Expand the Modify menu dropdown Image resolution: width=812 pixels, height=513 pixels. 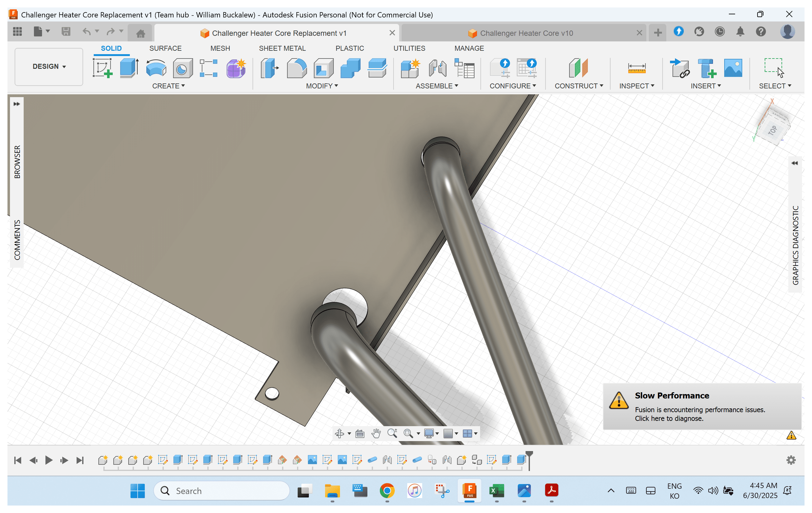coord(322,86)
